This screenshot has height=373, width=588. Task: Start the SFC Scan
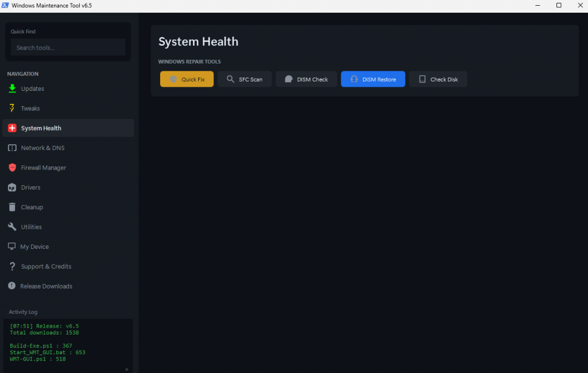(x=245, y=79)
